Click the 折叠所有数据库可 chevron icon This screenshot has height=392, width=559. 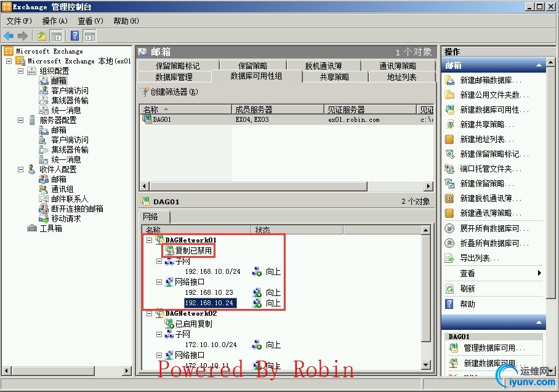click(x=449, y=243)
